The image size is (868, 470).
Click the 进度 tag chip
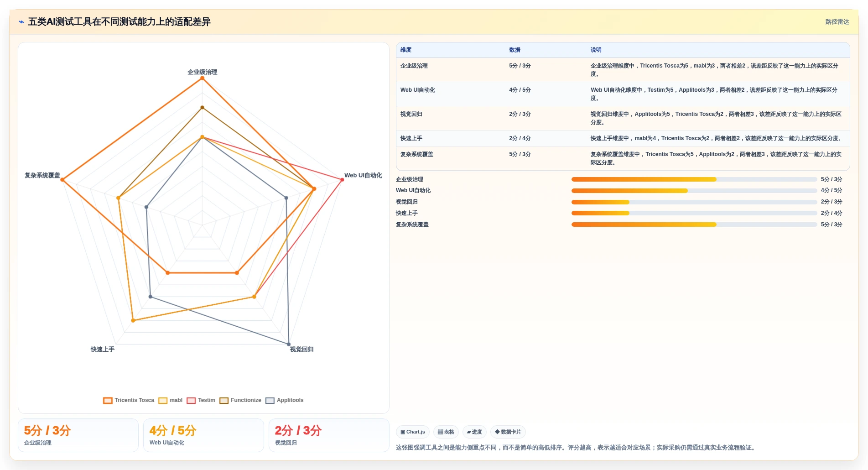474,432
